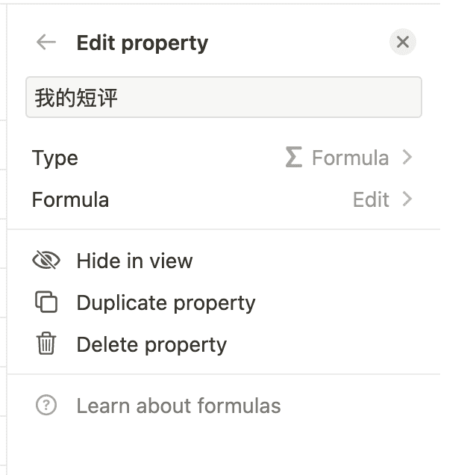Viewport: 476px width, 475px height.
Task: Click the trash can icon
Action: (46, 344)
